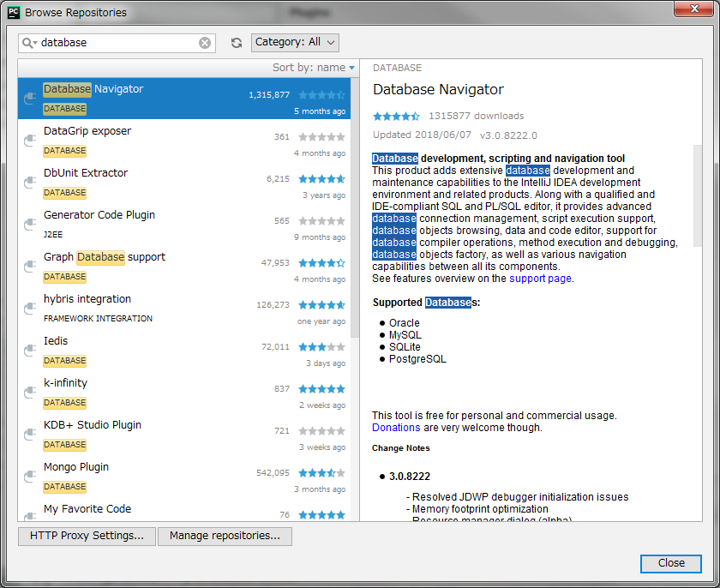The image size is (720, 588).
Task: Click star rating of Iedis
Action: (321, 347)
